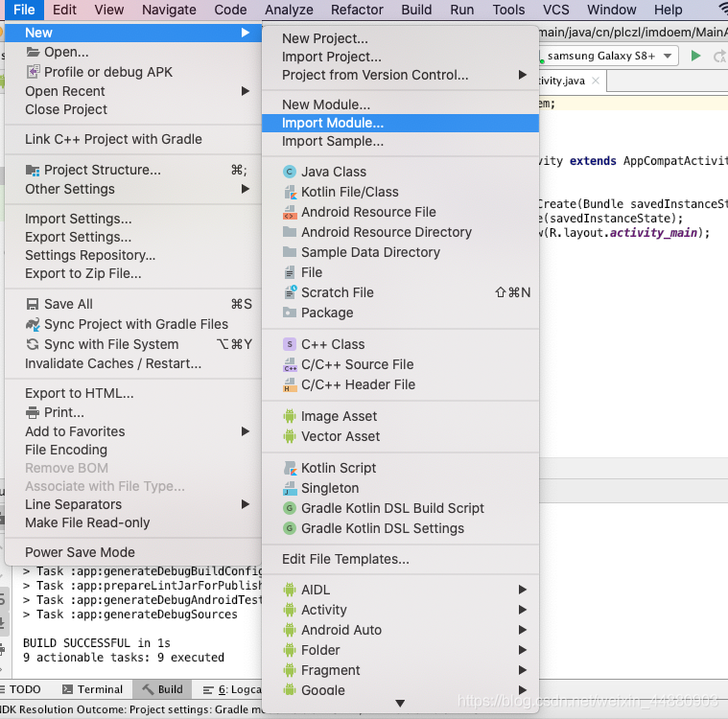This screenshot has width=728, height=719.
Task: Expand the Fragment submenu arrow
Action: coord(523,670)
